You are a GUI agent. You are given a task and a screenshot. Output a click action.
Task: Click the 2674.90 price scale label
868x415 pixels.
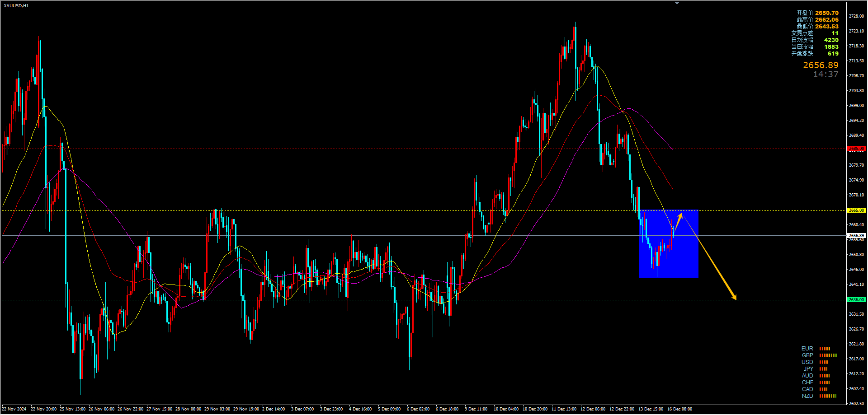[x=856, y=180]
